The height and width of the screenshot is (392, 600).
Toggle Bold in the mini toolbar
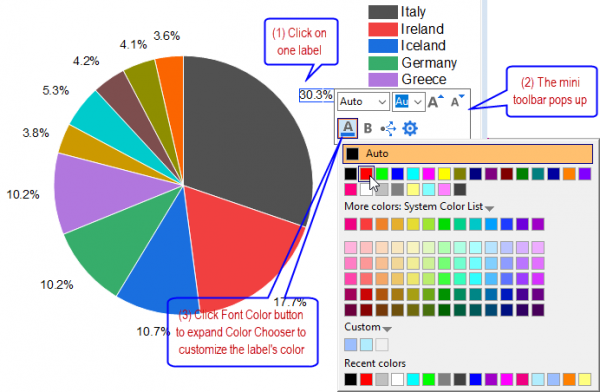tap(368, 128)
